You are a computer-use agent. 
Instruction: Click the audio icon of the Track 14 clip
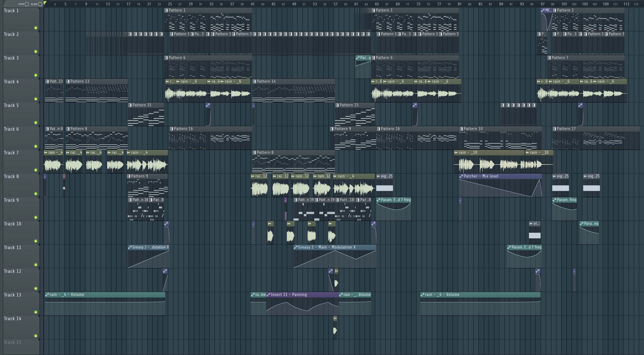pos(335,318)
